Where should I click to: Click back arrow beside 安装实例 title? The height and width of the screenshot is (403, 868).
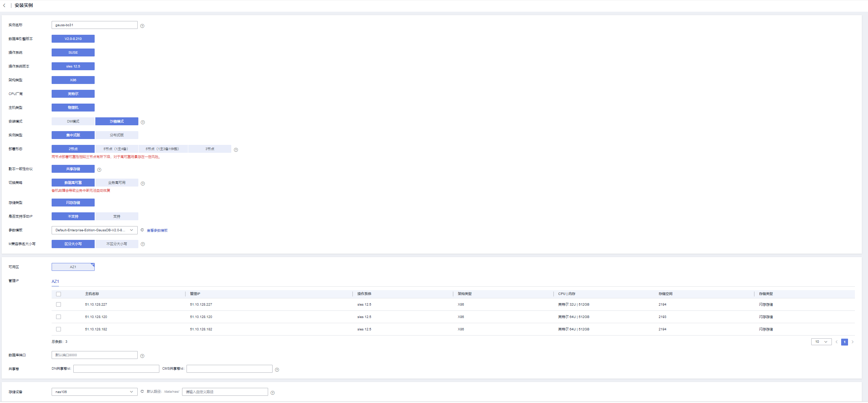(4, 6)
